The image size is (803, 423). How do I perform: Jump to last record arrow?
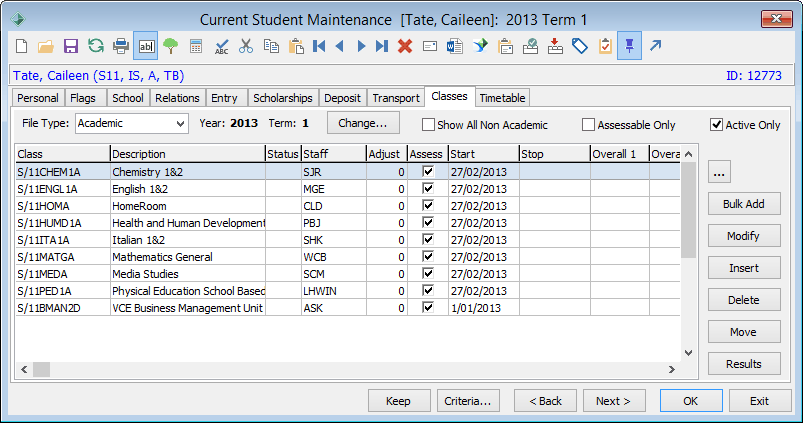coord(382,46)
